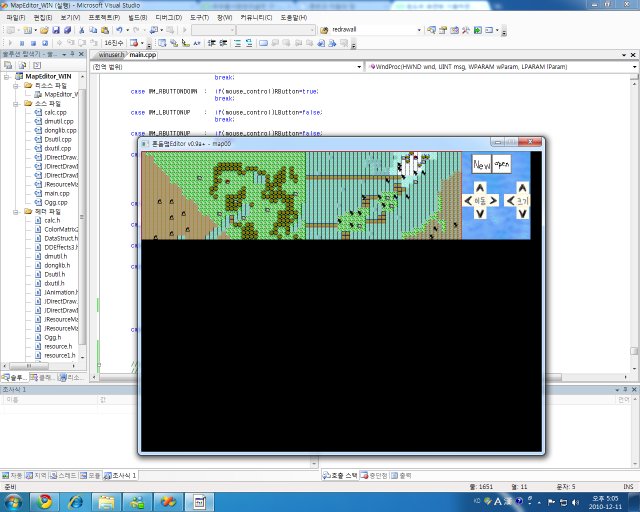
Task: Click New button in map editor window
Action: (x=482, y=165)
